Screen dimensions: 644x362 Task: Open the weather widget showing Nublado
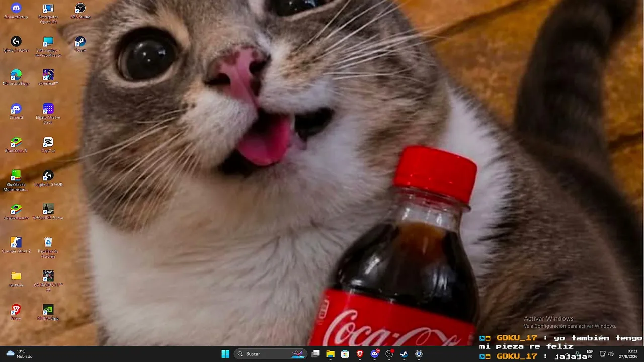(x=19, y=354)
